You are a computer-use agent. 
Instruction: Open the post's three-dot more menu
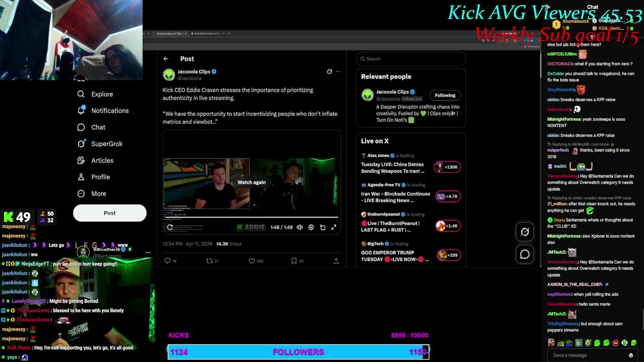click(338, 71)
